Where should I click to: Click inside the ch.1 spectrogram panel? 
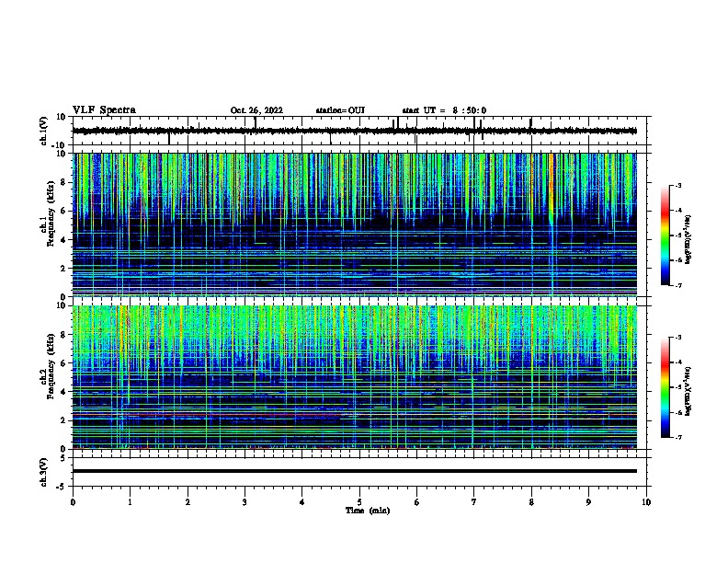coord(354,224)
